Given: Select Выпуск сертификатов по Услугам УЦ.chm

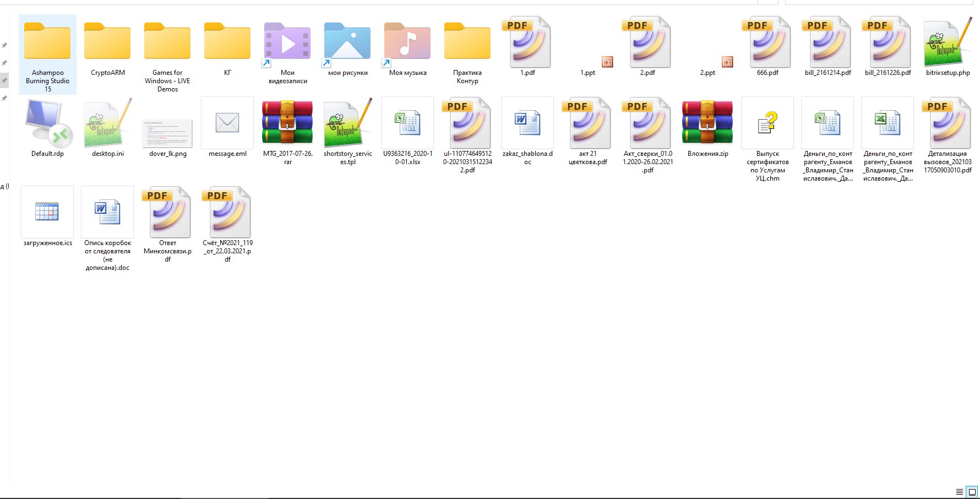Looking at the screenshot, I should tap(767, 140).
